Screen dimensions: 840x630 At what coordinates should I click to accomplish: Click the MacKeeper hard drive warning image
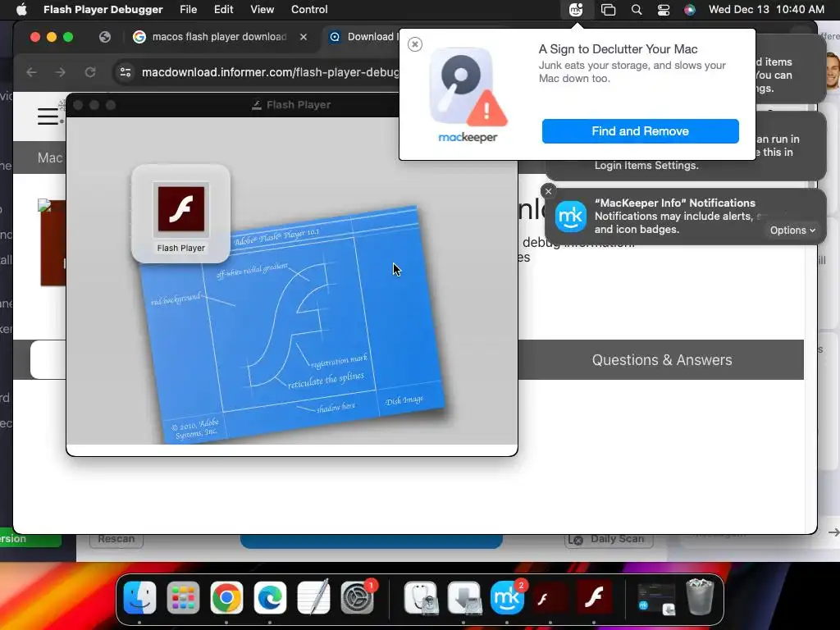point(468,87)
